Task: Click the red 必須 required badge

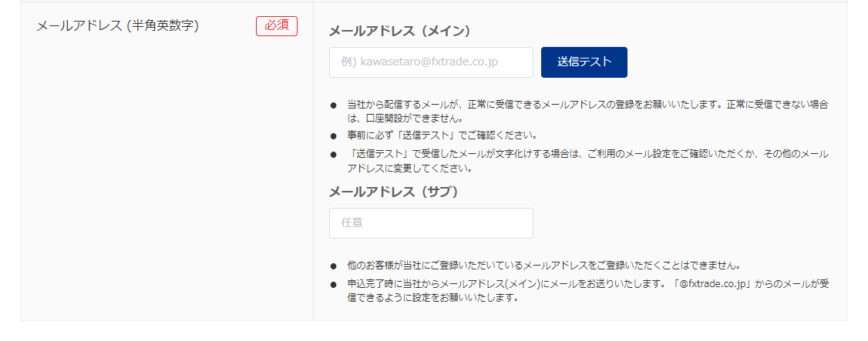Action: coord(277,25)
